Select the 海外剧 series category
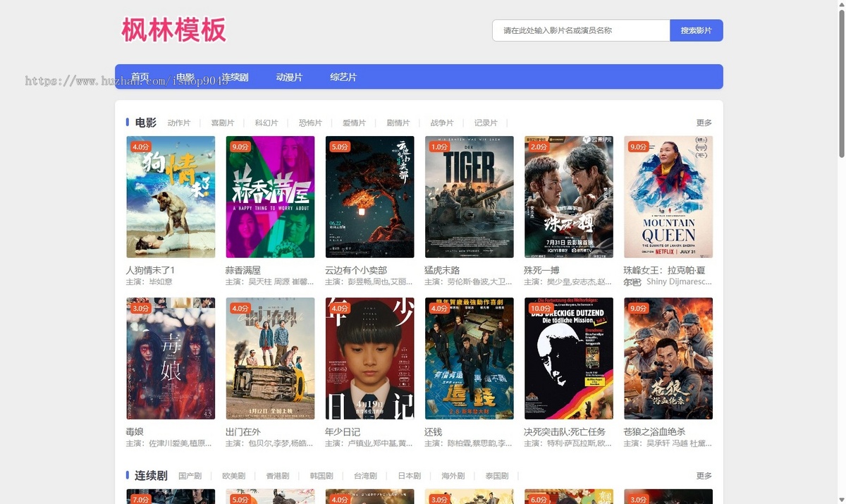Viewport: 846px width, 504px height. 453,476
